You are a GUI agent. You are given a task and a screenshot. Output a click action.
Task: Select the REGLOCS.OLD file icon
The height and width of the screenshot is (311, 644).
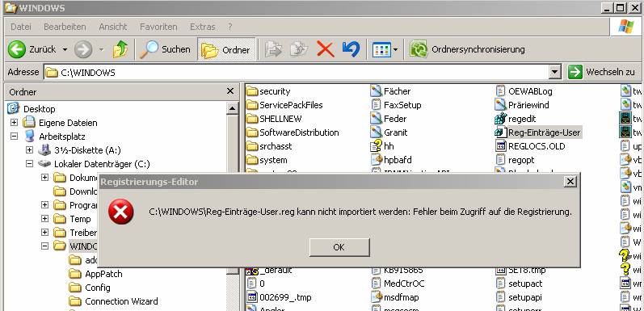click(500, 146)
